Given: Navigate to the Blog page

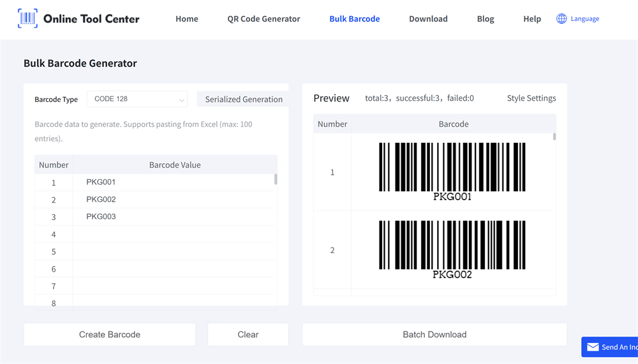Looking at the screenshot, I should point(486,18).
